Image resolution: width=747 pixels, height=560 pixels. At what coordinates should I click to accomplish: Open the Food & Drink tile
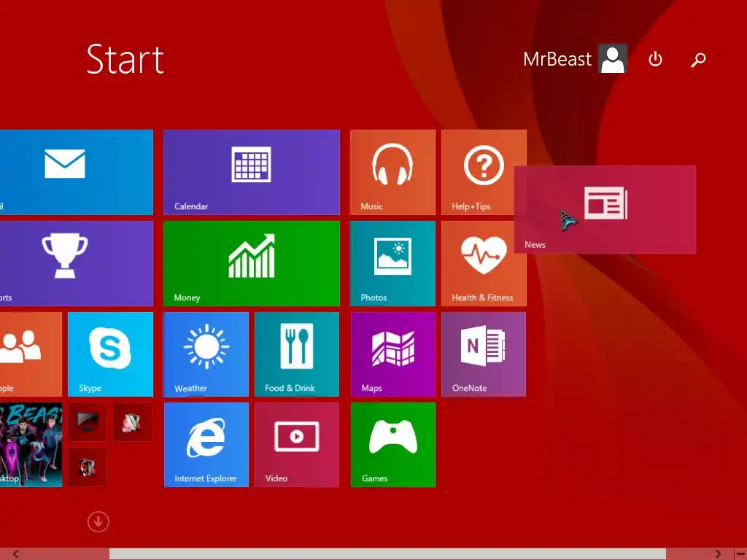click(x=297, y=354)
